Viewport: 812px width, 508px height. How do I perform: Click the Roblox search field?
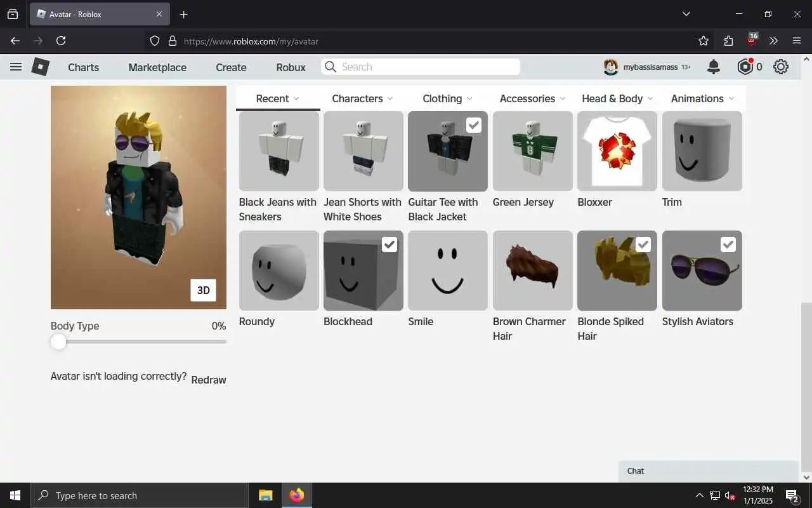(421, 67)
